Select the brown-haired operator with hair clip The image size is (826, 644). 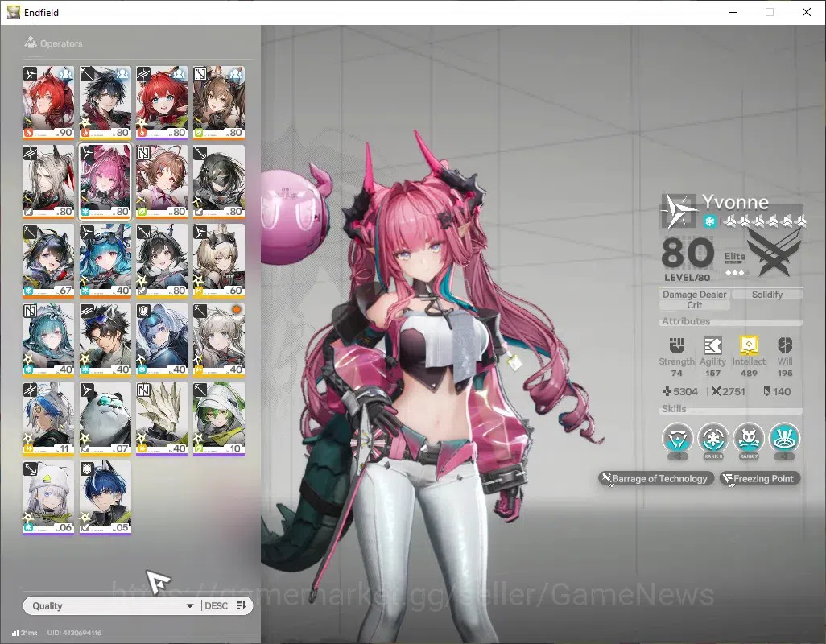[162, 181]
